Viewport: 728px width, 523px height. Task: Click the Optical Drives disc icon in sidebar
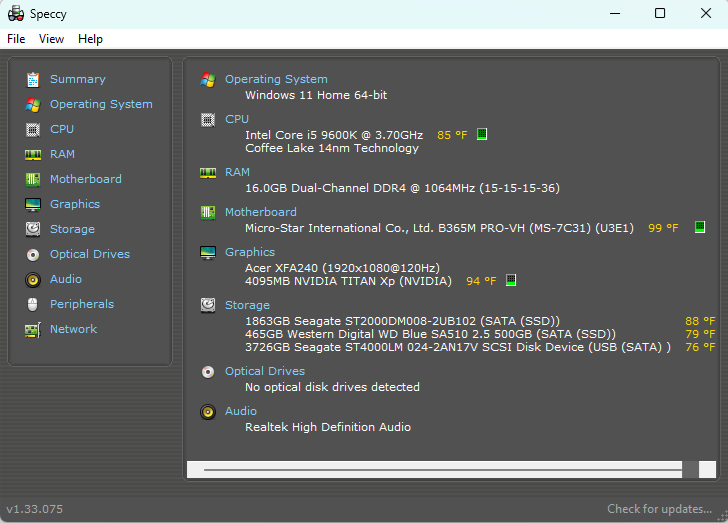[x=32, y=255]
